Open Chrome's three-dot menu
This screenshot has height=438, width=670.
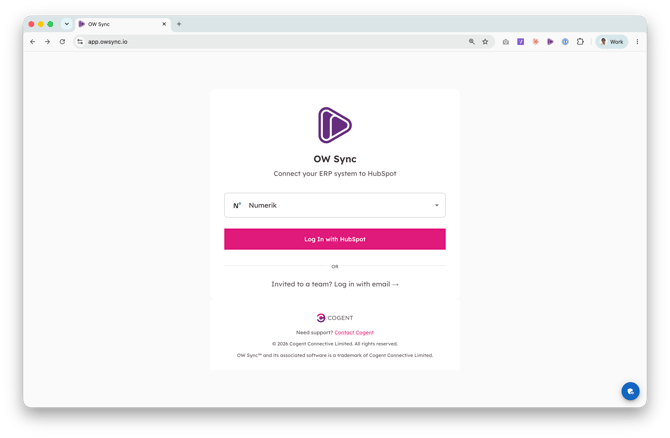point(637,42)
